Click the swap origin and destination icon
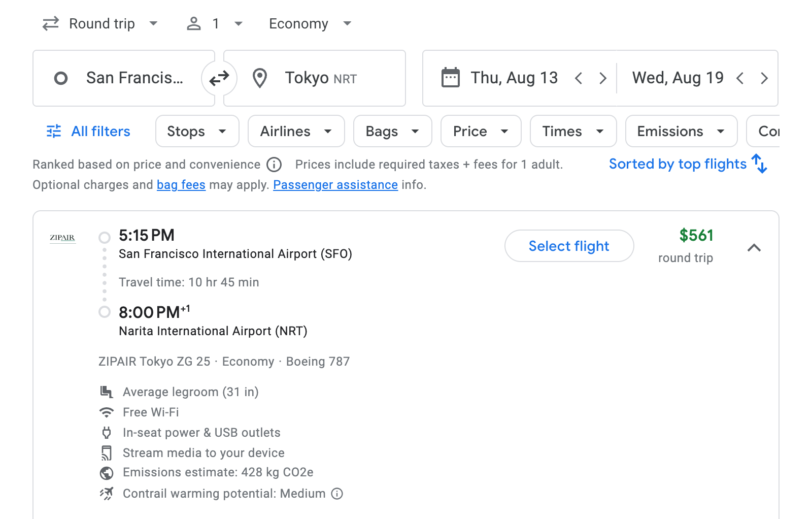Viewport: 812px width, 519px height. (219, 78)
